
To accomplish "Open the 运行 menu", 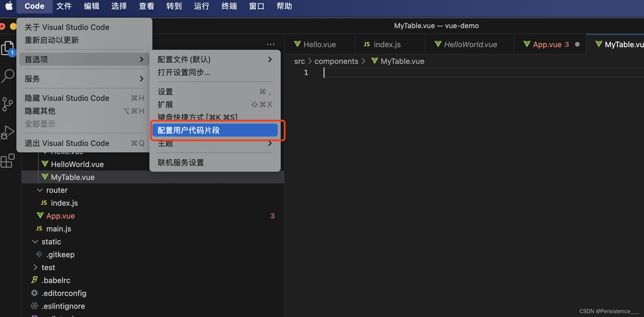I will click(x=202, y=6).
